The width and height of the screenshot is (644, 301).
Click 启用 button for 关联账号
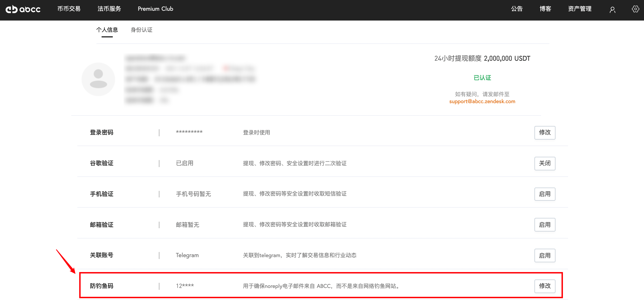coord(545,255)
